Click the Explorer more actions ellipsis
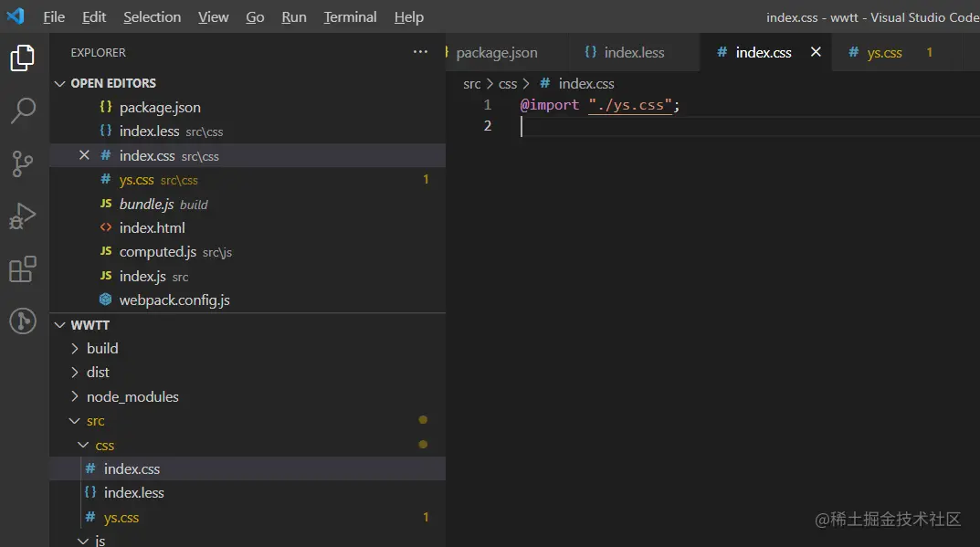This screenshot has height=547, width=980. [420, 52]
